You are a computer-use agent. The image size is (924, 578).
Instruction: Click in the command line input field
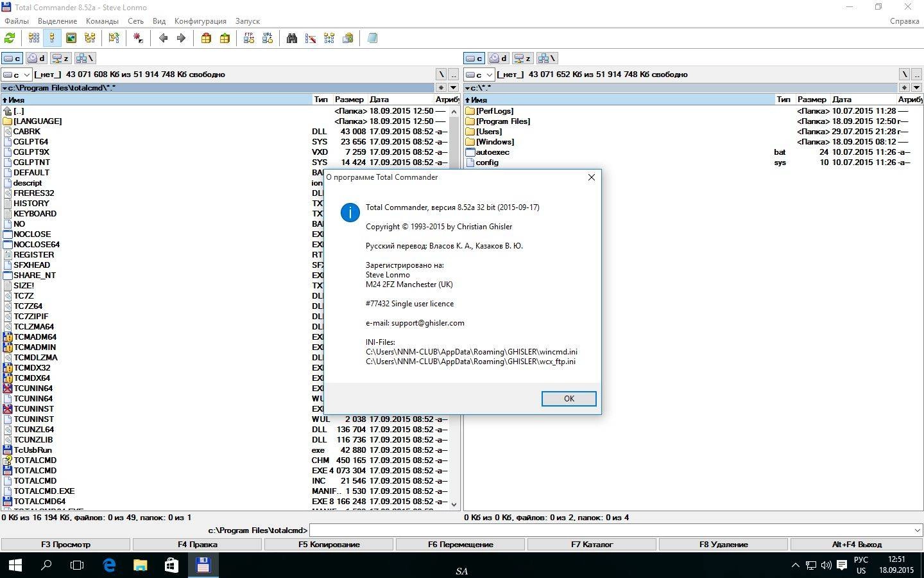(x=610, y=530)
